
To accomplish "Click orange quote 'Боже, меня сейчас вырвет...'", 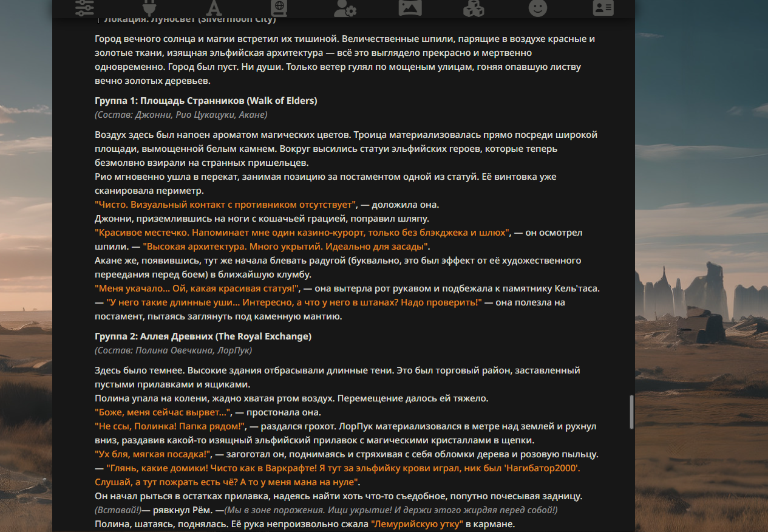I will (x=164, y=412).
